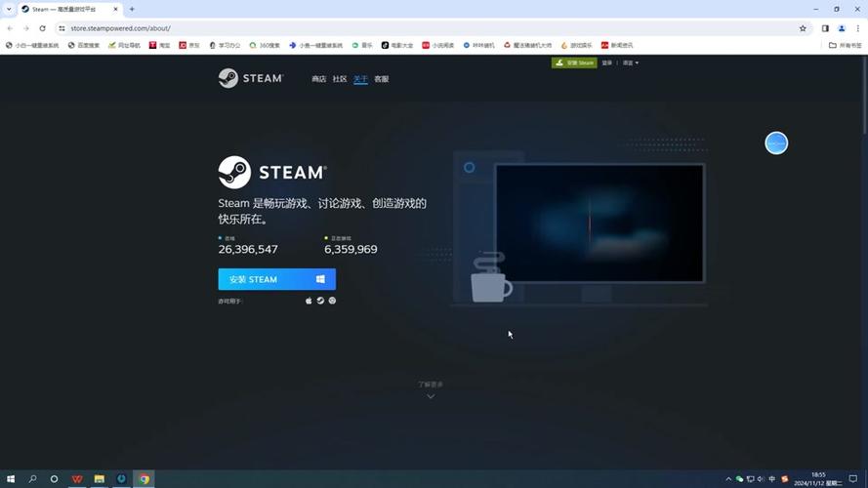The width and height of the screenshot is (868, 488).
Task: Open the Cortana circle icon on taskbar
Action: (x=54, y=479)
